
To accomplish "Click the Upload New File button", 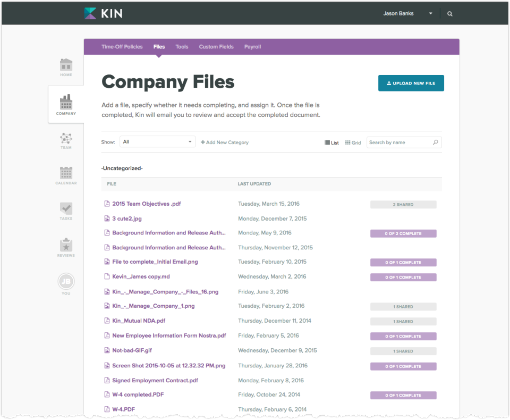I will 411,83.
